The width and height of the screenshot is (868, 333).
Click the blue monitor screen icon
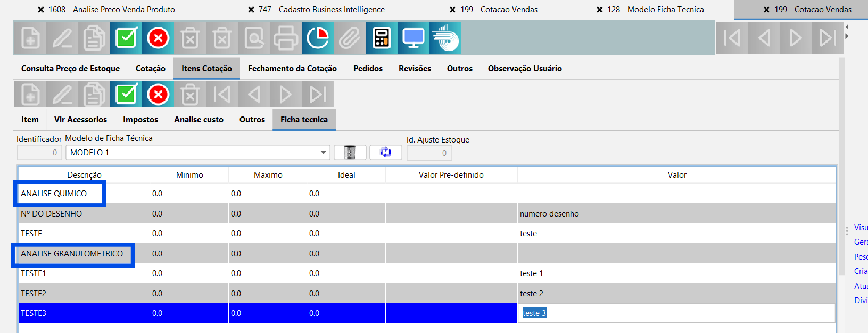pos(414,38)
